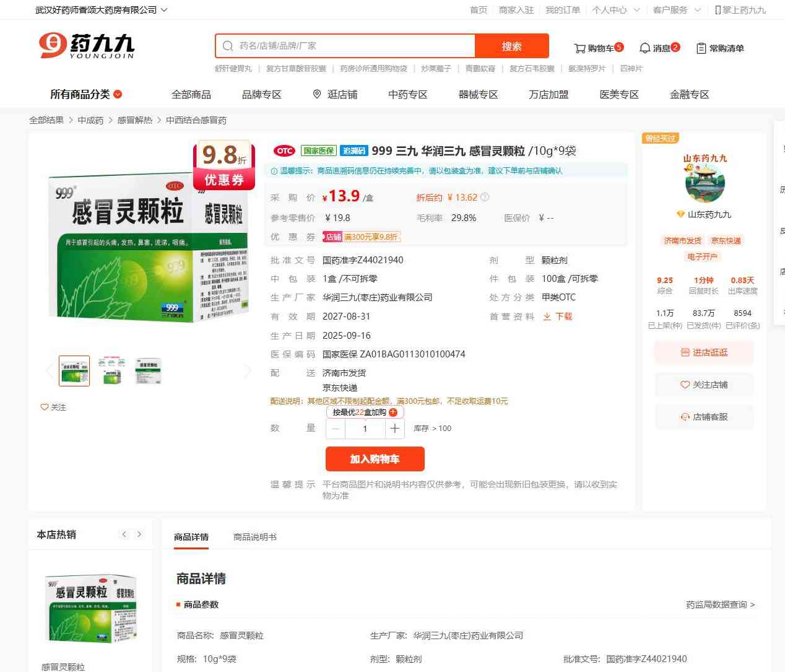The image size is (785, 672).
Task: Open the message bell notifications
Action: pyautogui.click(x=645, y=48)
